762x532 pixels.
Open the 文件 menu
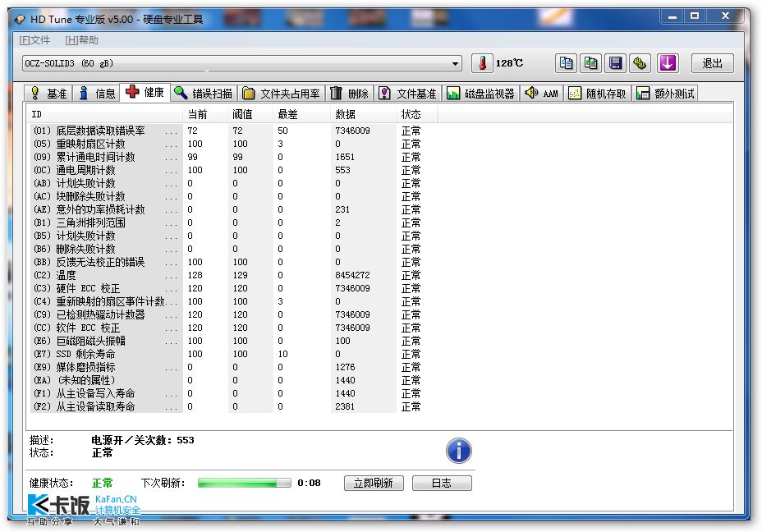[x=35, y=40]
